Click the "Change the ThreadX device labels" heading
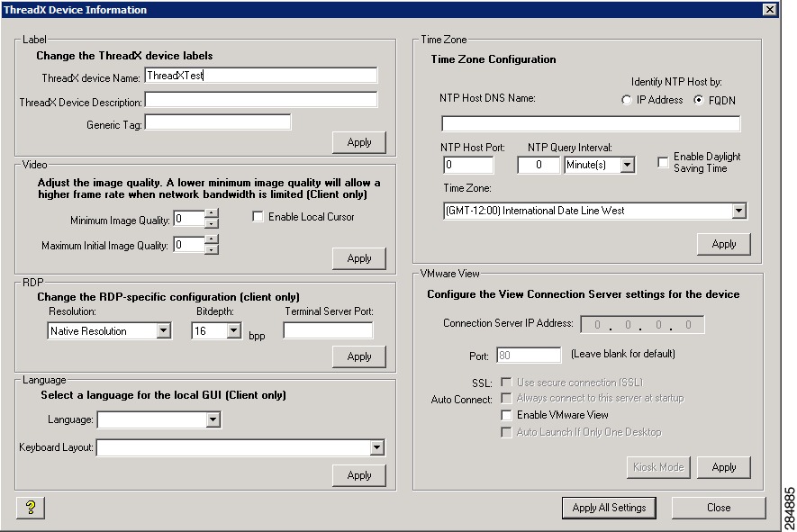 pos(124,56)
